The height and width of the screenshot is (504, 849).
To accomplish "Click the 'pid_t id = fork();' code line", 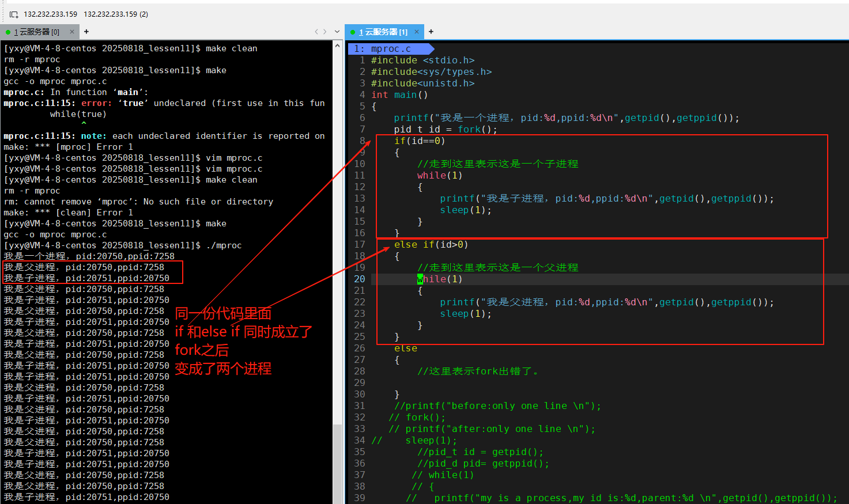I will (x=446, y=130).
